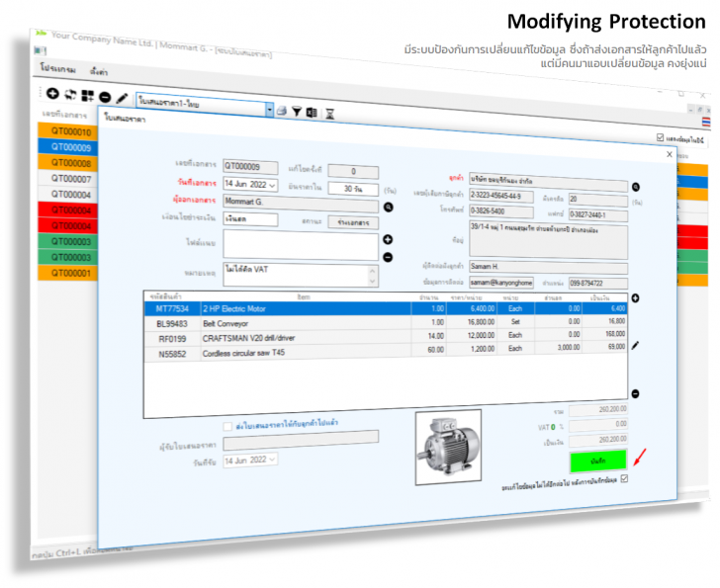
Task: Click the fax field 0-3827-2440-1
Action: pos(598,214)
